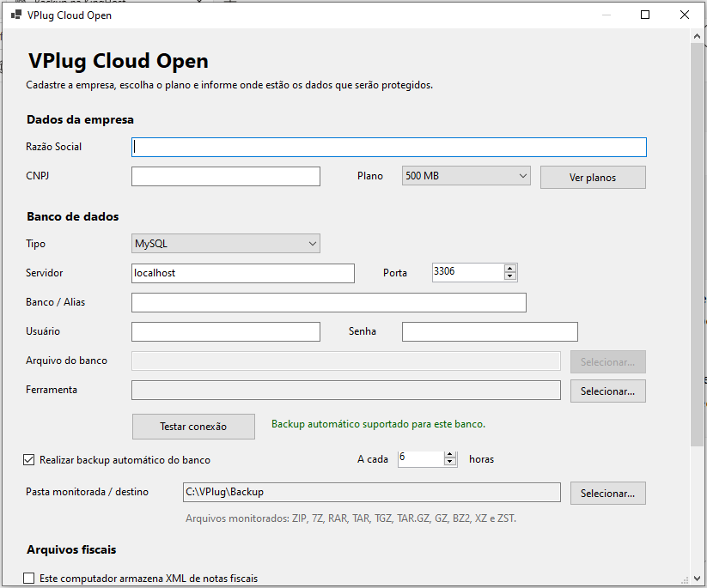Viewport: 707px width, 588px height.
Task: Increase the backup hours interval up arrow
Action: (450, 455)
